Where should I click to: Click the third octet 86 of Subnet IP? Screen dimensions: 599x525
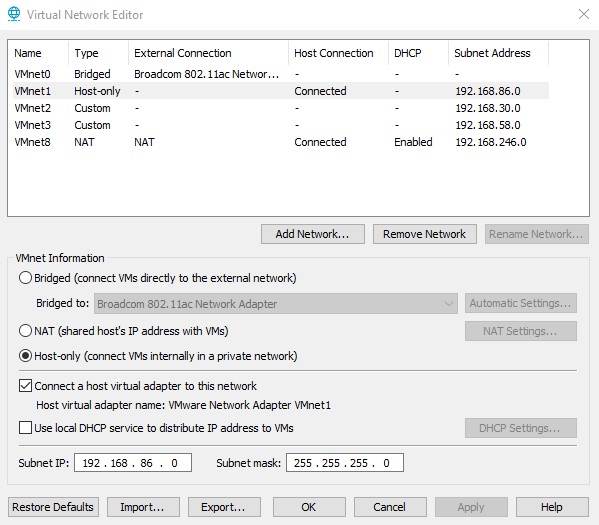coord(146,463)
